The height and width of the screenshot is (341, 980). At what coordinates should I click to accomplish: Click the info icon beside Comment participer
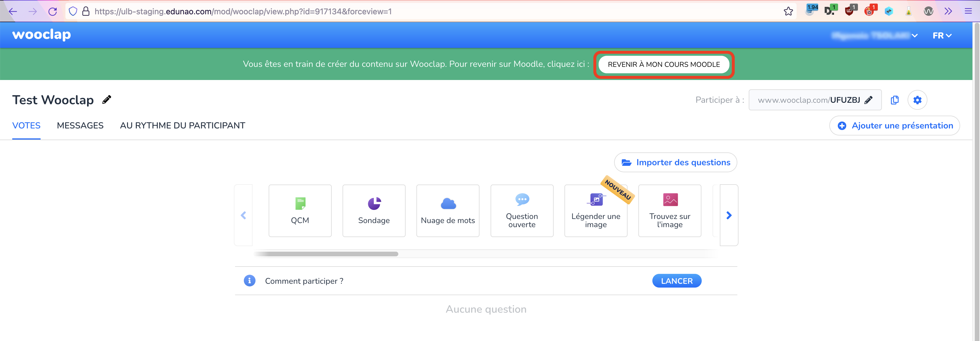coord(250,281)
